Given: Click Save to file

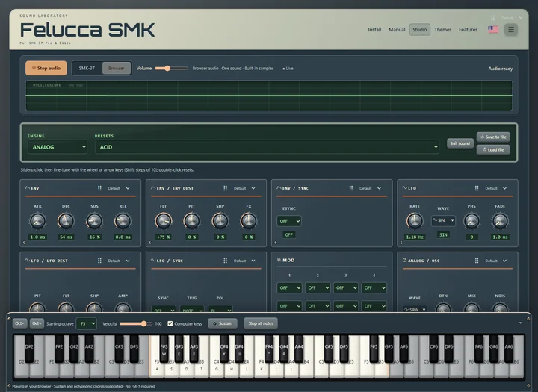Looking at the screenshot, I should pyautogui.click(x=493, y=137).
